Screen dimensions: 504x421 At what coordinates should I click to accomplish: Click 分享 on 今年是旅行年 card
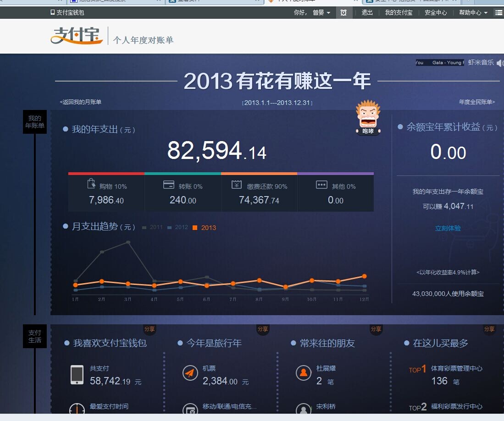click(x=263, y=329)
